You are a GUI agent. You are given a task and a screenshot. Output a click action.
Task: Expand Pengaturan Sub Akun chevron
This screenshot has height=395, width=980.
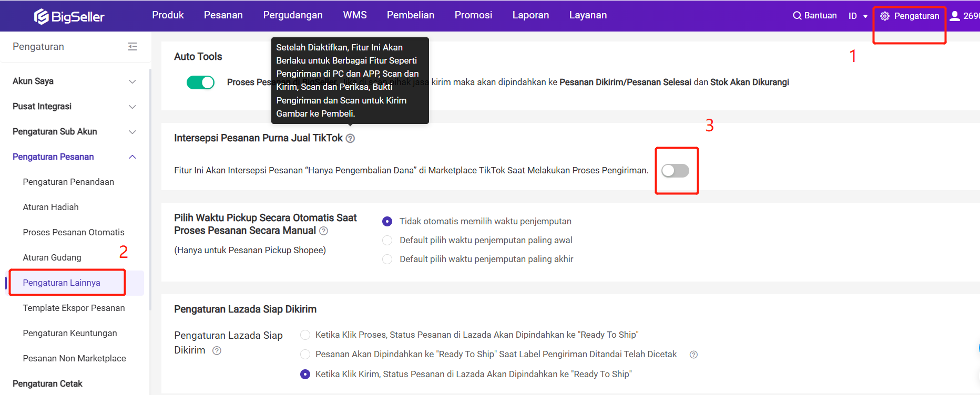pyautogui.click(x=132, y=132)
